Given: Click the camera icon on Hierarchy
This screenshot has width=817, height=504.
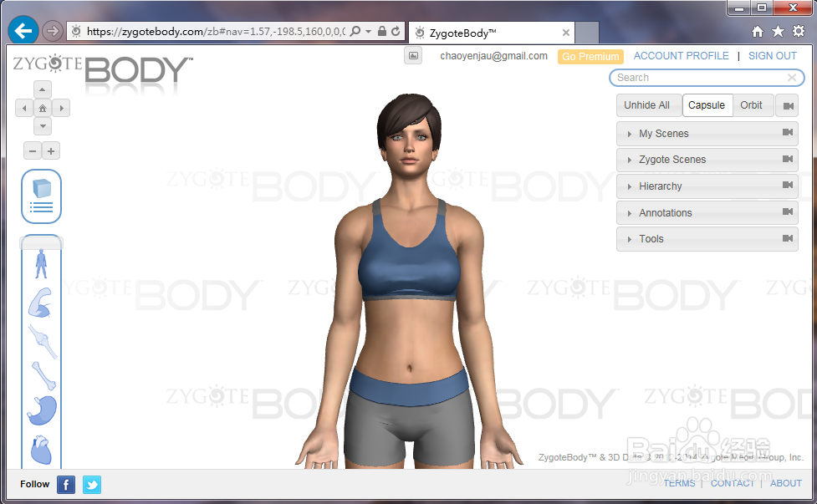Looking at the screenshot, I should click(x=787, y=185).
